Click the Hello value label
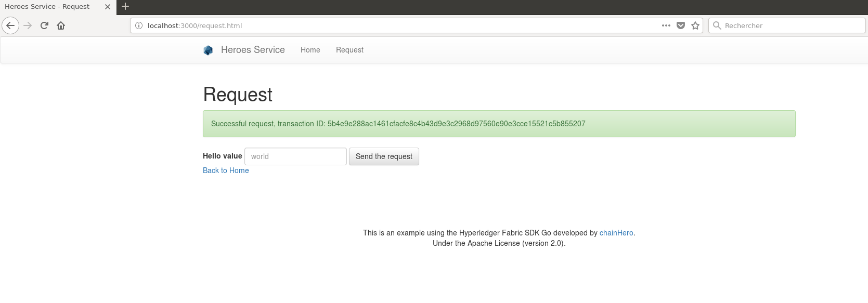The height and width of the screenshot is (303, 868). pyautogui.click(x=223, y=156)
